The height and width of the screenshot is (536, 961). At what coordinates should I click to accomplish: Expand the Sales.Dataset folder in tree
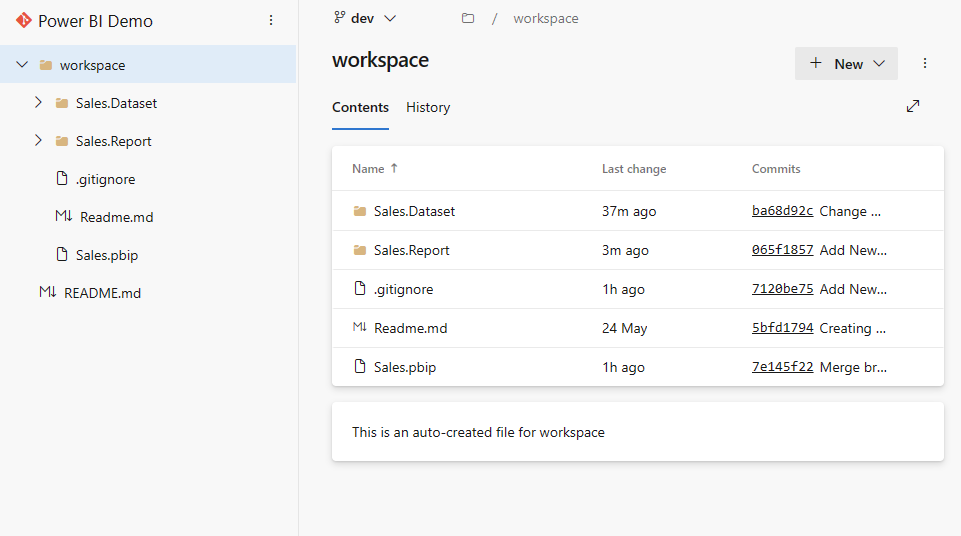(39, 102)
